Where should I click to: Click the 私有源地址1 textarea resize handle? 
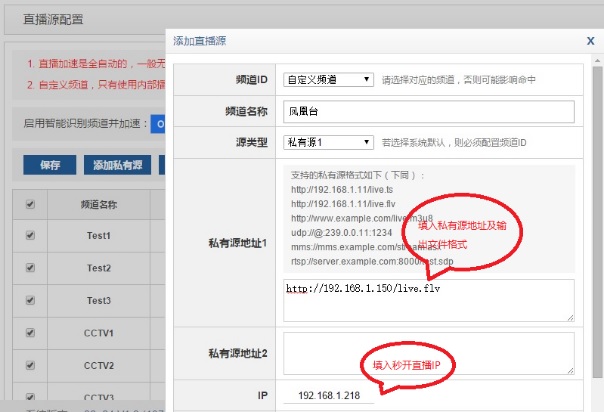click(570, 317)
